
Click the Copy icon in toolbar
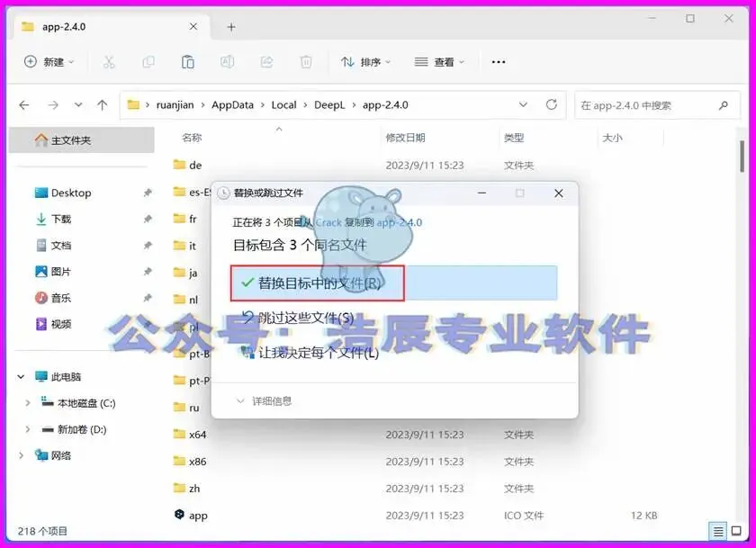(x=148, y=62)
